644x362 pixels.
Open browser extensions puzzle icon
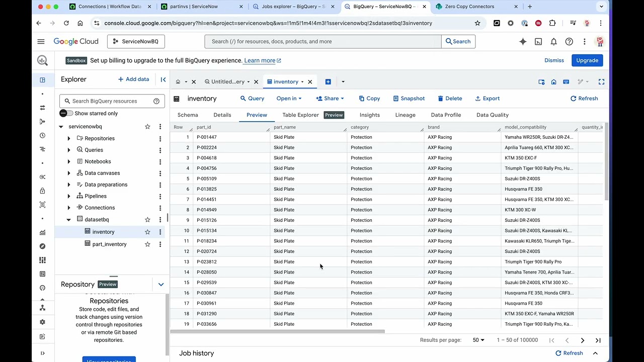[552, 23]
